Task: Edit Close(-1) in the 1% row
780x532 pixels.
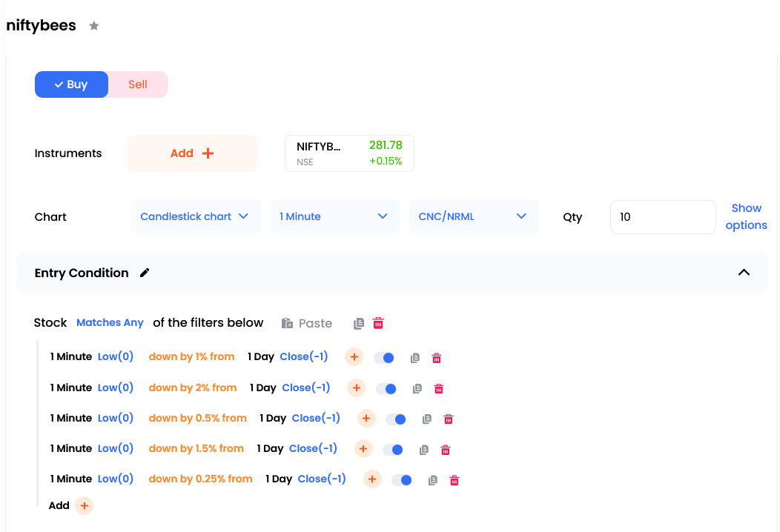Action: click(304, 356)
